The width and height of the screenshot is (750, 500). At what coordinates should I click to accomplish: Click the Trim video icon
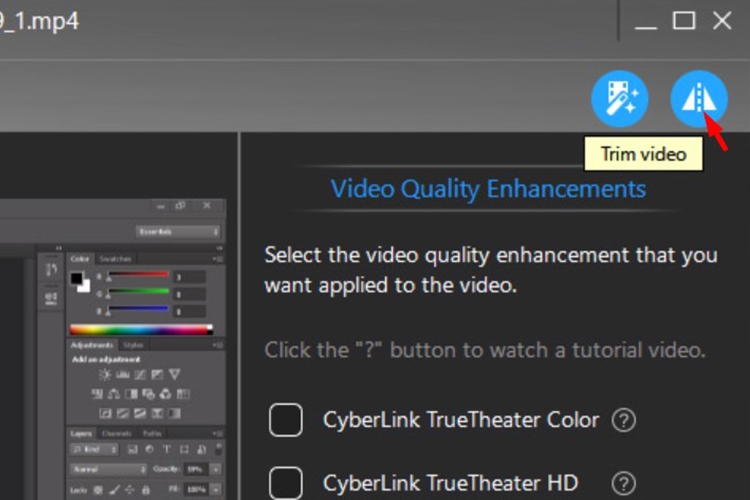click(x=699, y=99)
